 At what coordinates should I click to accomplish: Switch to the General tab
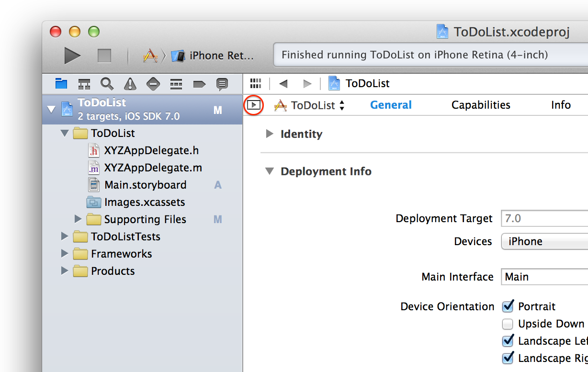pyautogui.click(x=391, y=105)
